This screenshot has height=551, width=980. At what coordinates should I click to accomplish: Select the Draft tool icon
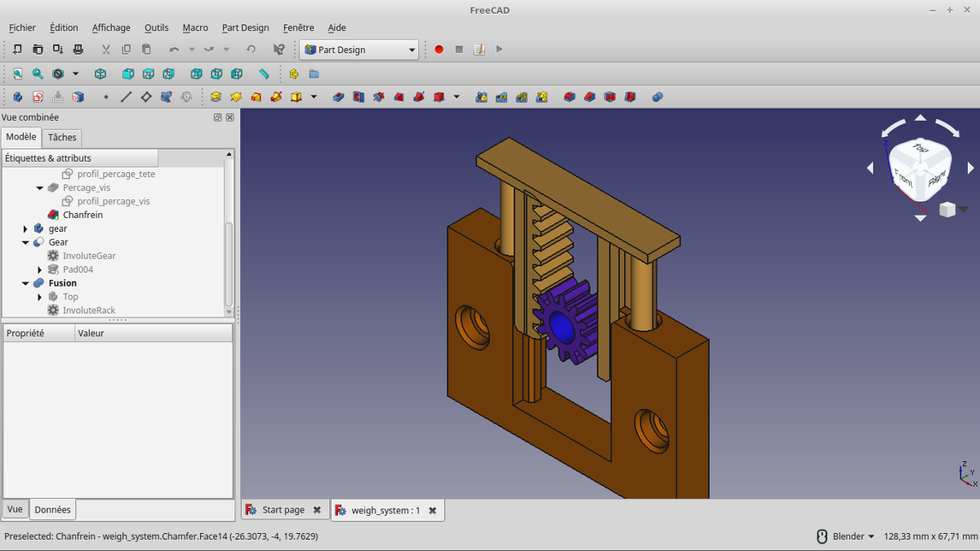click(610, 97)
